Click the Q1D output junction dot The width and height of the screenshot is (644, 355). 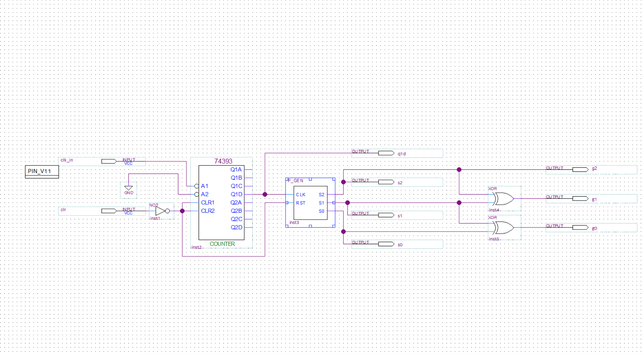point(265,195)
